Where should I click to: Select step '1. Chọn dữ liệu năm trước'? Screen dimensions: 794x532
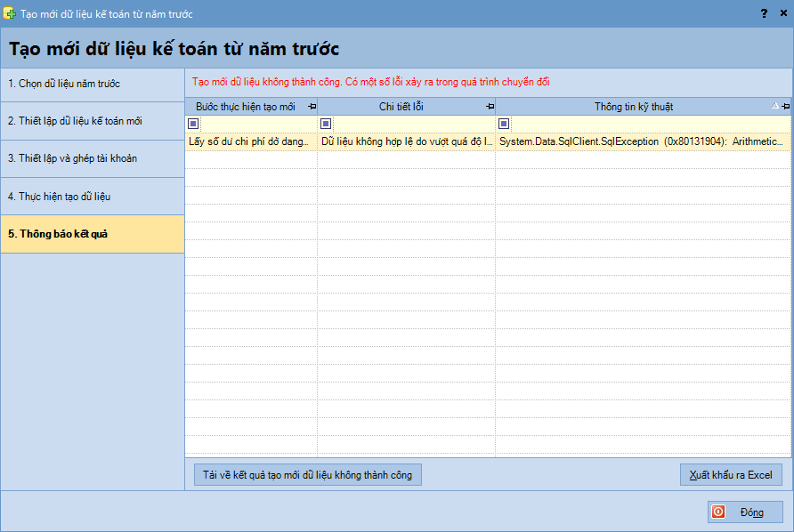(x=93, y=84)
